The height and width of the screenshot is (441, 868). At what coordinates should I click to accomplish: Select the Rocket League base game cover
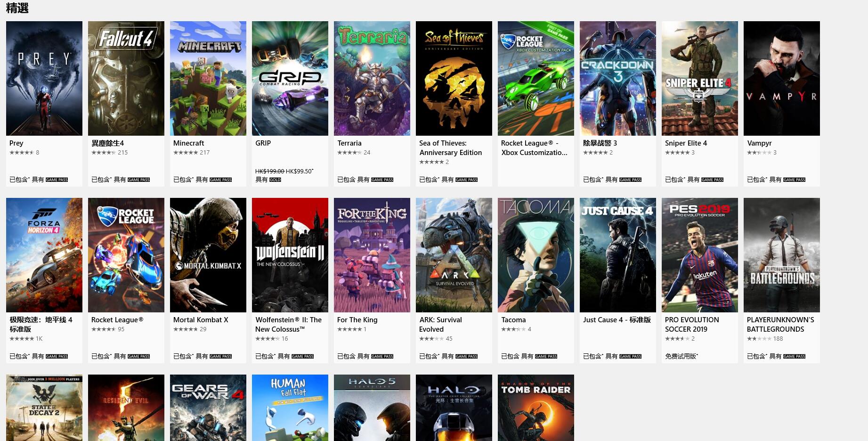click(x=126, y=255)
